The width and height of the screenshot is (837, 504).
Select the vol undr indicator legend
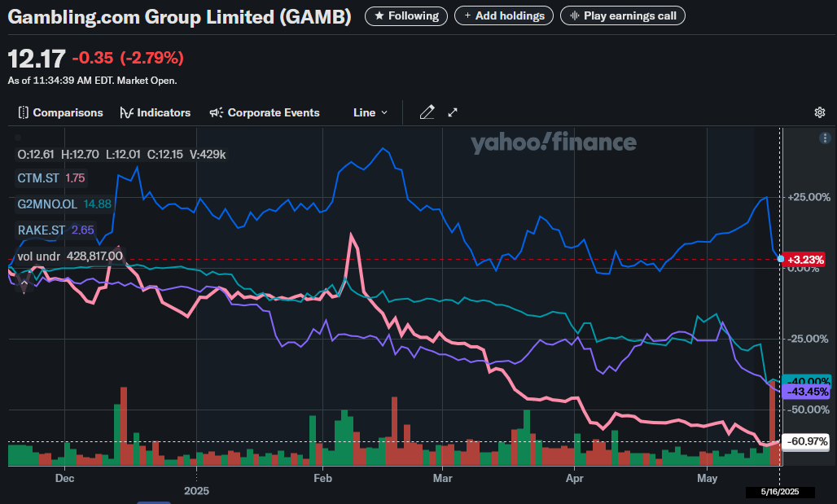pos(70,256)
